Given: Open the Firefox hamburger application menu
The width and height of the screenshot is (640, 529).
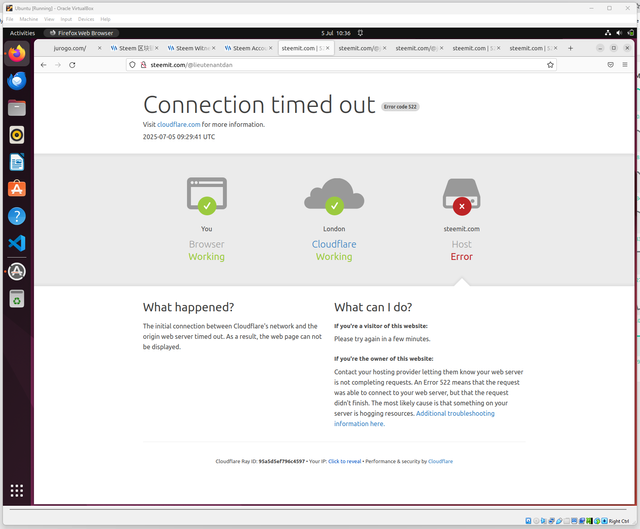Looking at the screenshot, I should click(x=625, y=65).
